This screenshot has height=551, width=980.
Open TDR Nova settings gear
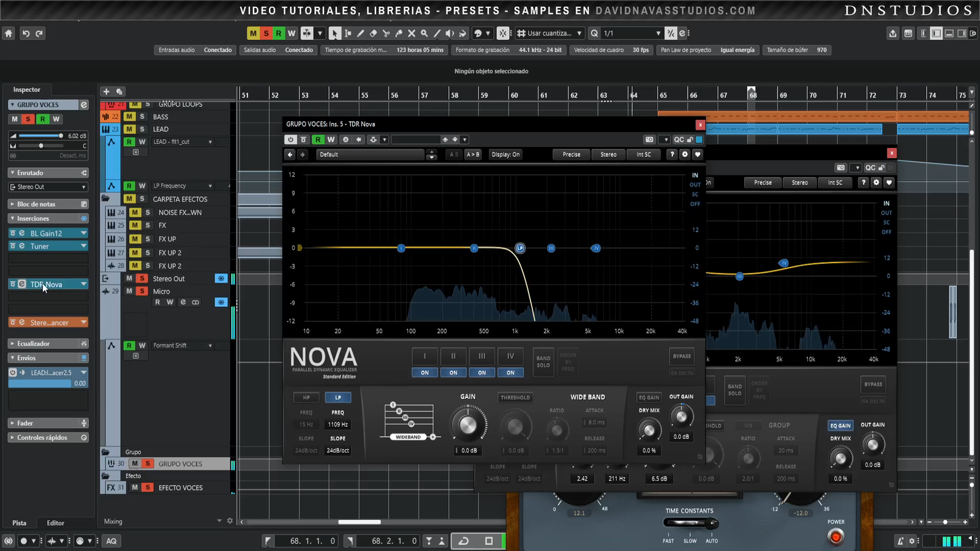coord(685,155)
